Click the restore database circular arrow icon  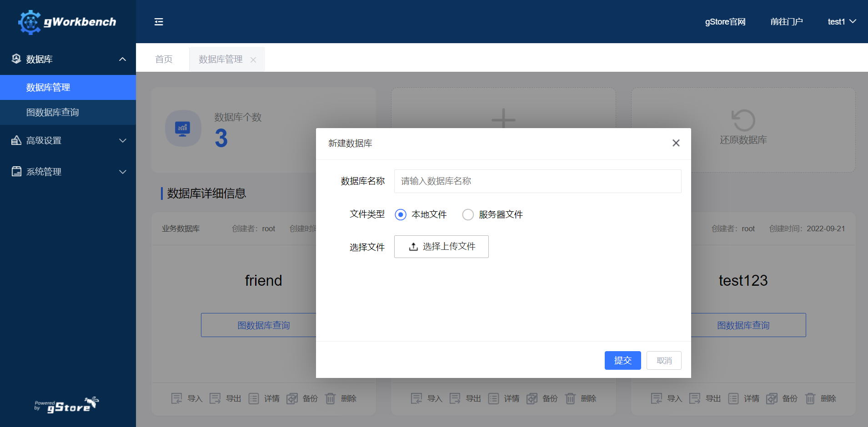click(743, 120)
